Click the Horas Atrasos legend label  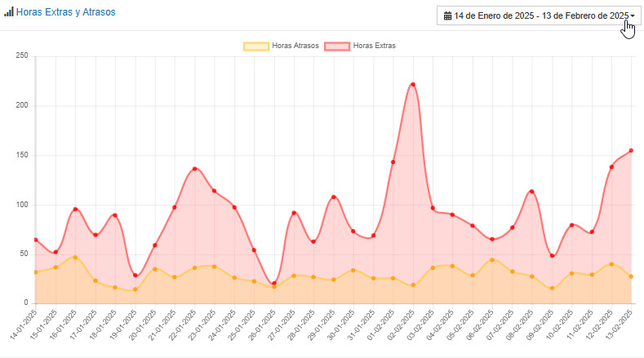tap(295, 46)
